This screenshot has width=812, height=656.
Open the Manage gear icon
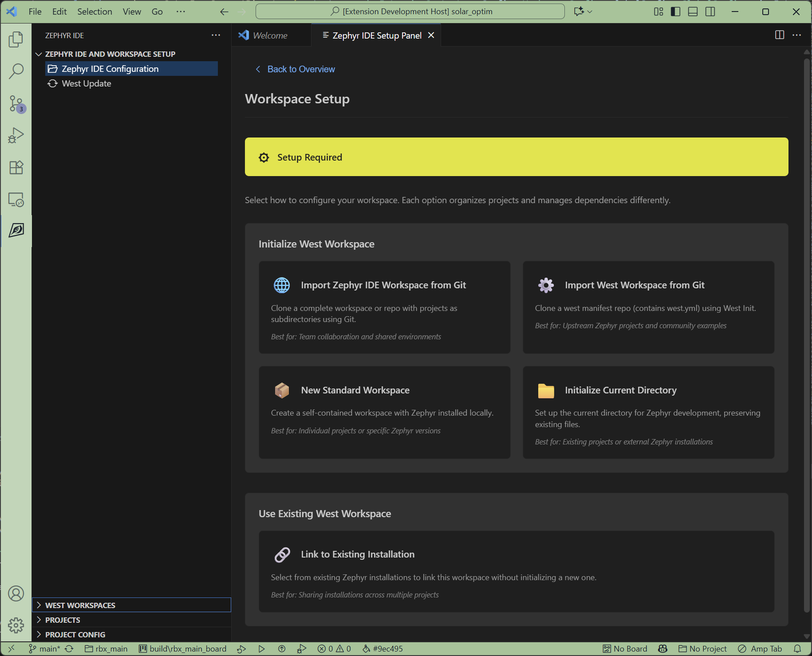pos(16,625)
